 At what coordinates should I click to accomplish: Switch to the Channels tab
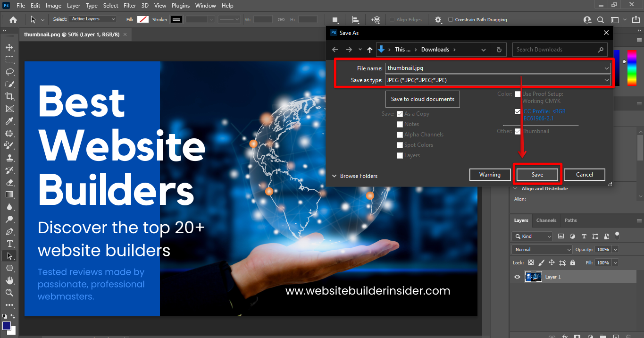[546, 220]
